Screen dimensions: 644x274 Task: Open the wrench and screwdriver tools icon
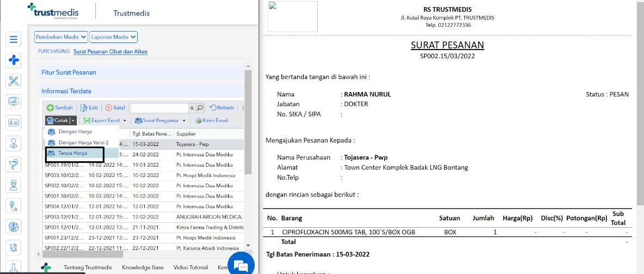pyautogui.click(x=14, y=81)
